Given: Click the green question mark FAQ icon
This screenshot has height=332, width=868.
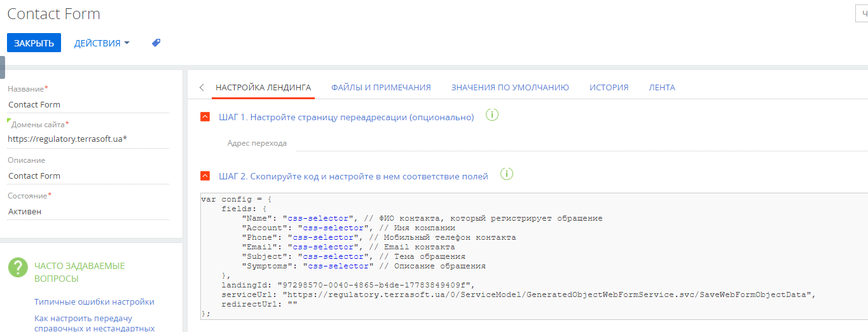Looking at the screenshot, I should (18, 267).
